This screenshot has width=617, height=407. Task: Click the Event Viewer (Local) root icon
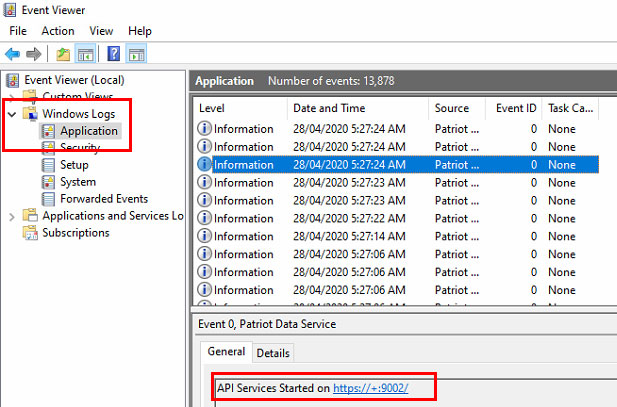(x=13, y=80)
